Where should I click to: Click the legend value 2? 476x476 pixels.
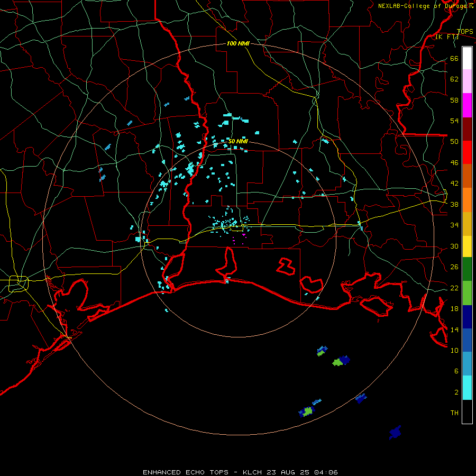pos(456,392)
